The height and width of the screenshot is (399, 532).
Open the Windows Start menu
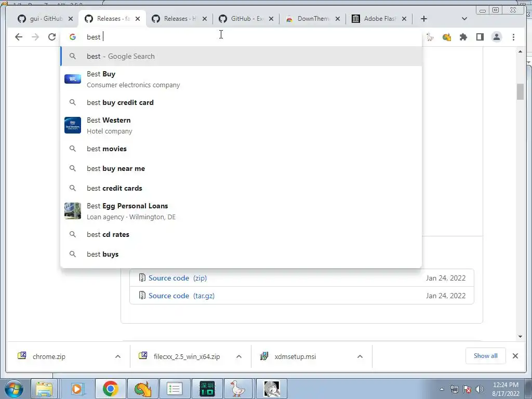coord(14,389)
